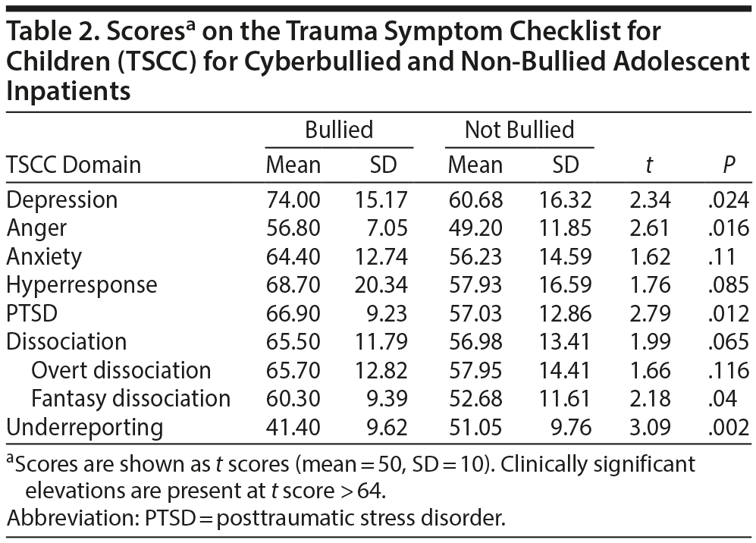Click the 'Hyperresponse' row label

coord(82,285)
